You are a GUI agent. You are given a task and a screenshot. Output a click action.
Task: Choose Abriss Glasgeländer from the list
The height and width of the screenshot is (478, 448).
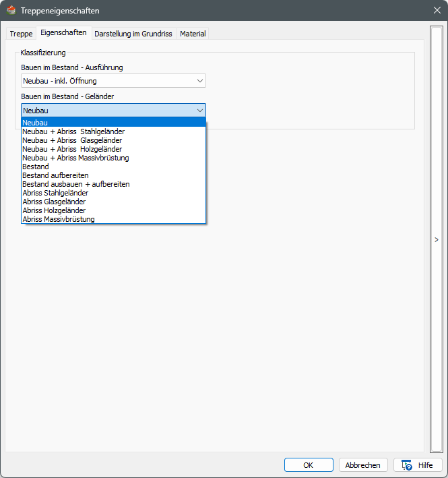click(54, 202)
